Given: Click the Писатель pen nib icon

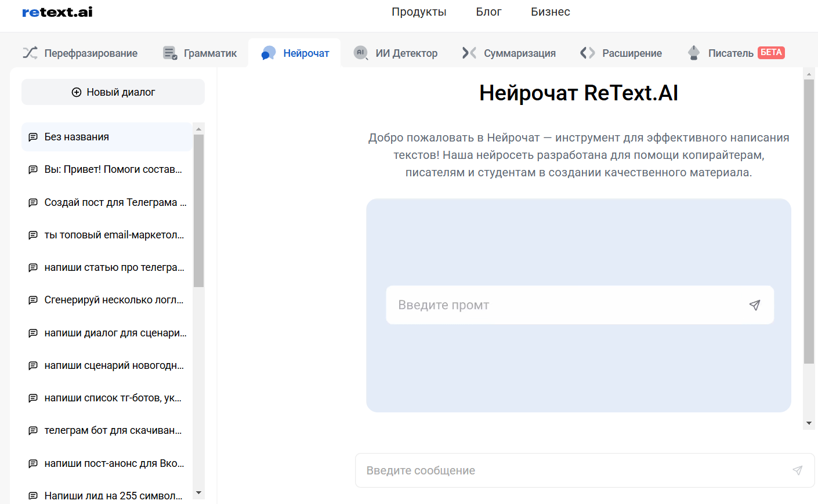Looking at the screenshot, I should pos(693,53).
